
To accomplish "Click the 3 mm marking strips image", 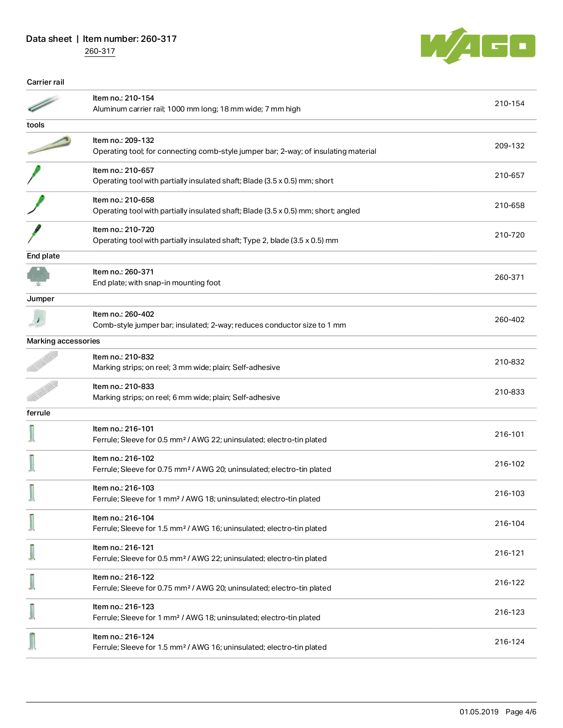I will tap(42, 362).
